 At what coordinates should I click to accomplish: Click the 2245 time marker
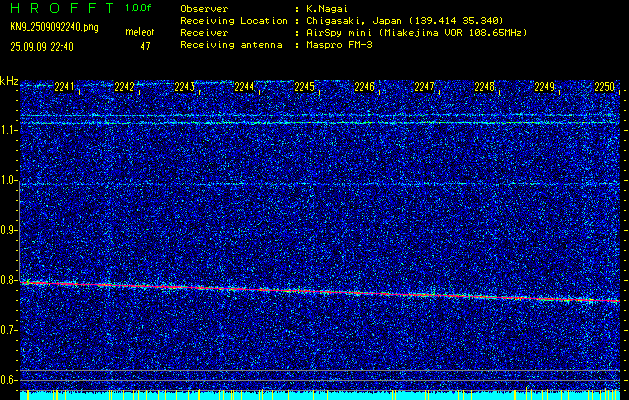click(304, 87)
